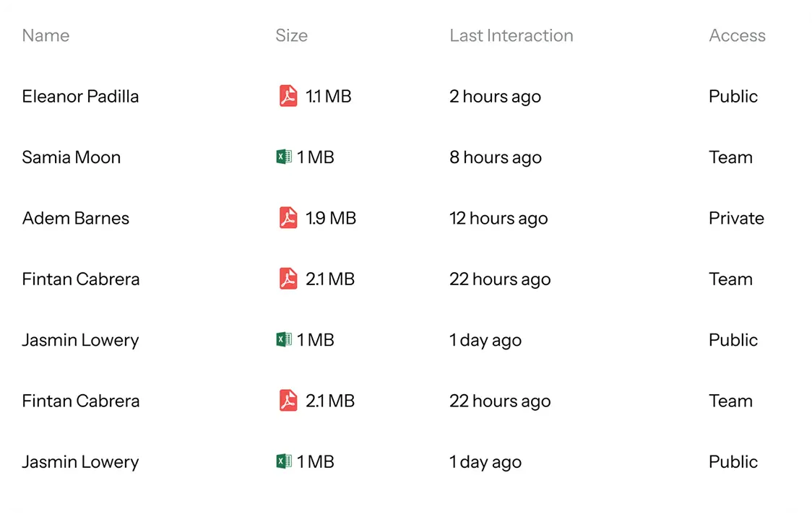Click the PDF icon in the second Fintan Cabrera row
The height and width of the screenshot is (514, 812).
click(x=288, y=401)
